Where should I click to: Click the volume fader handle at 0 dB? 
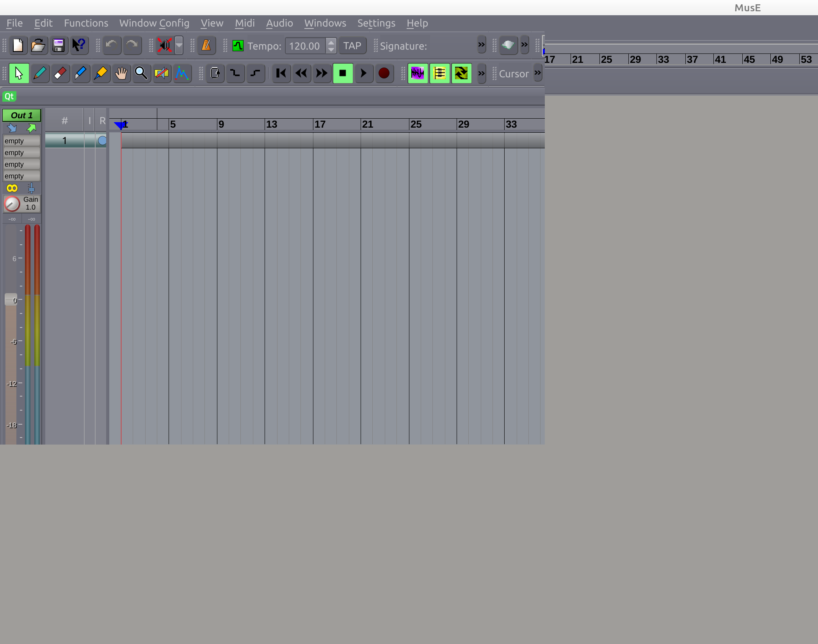tap(11, 300)
